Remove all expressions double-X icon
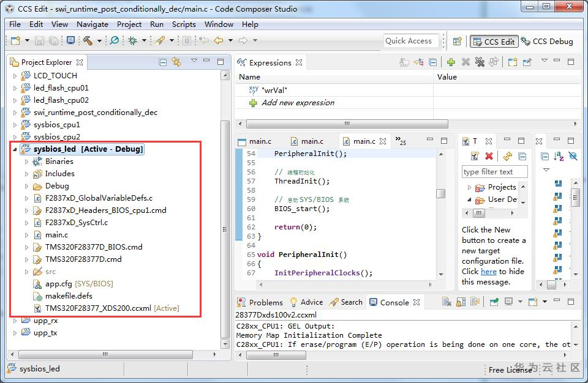Viewport: 588px width, 383px height. click(480, 62)
